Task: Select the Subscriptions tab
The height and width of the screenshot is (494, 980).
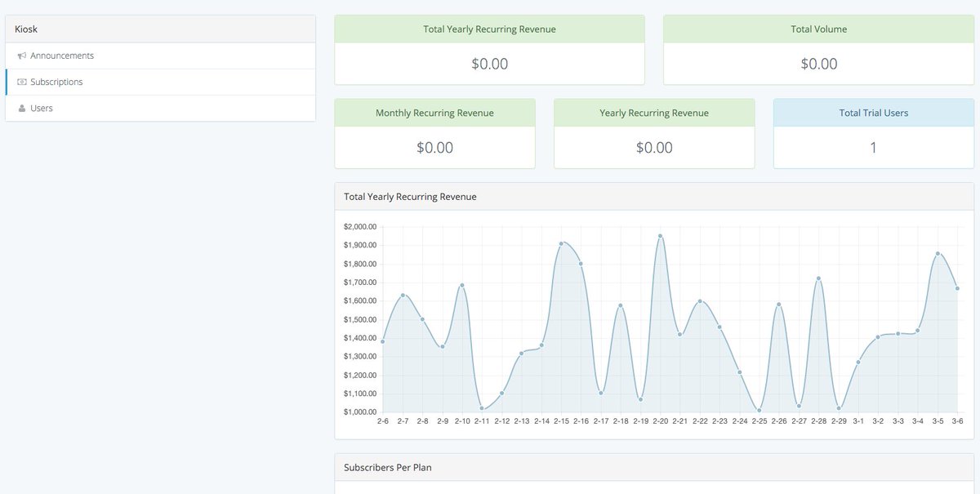Action: coord(160,82)
